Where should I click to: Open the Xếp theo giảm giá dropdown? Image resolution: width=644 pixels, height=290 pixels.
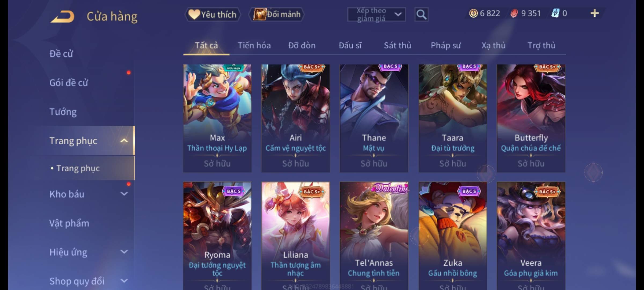pyautogui.click(x=376, y=15)
